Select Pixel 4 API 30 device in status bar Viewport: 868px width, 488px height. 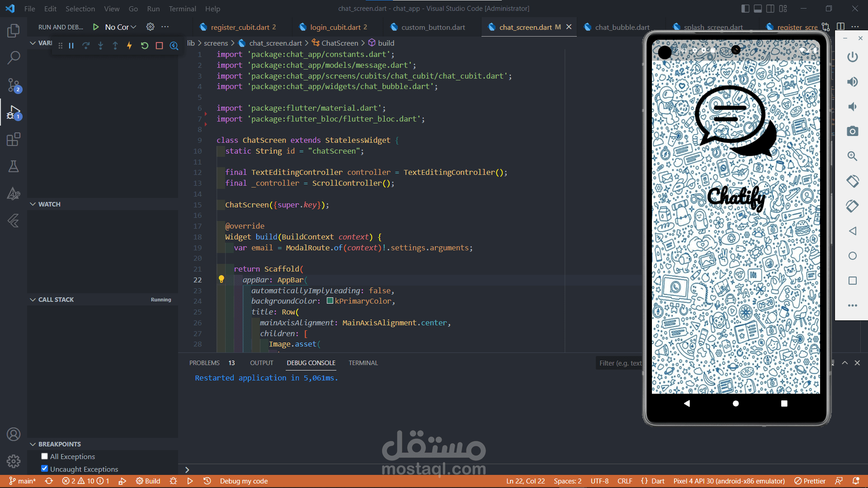[729, 481]
